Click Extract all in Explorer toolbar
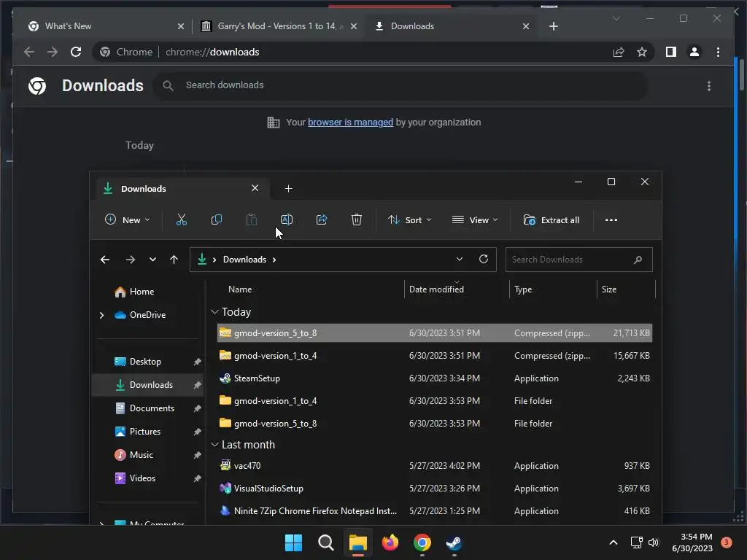 pyautogui.click(x=551, y=220)
